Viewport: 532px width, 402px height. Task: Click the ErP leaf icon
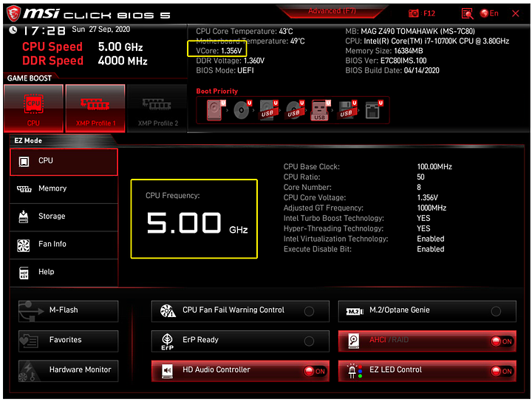pos(167,341)
